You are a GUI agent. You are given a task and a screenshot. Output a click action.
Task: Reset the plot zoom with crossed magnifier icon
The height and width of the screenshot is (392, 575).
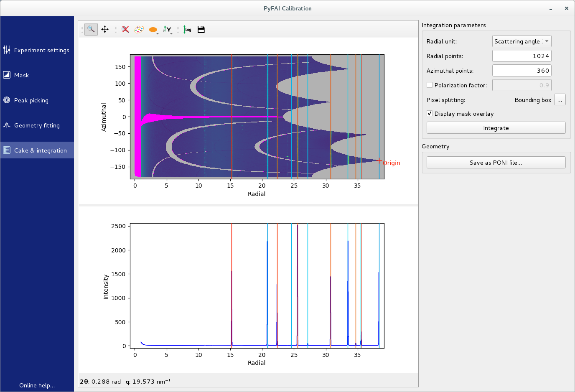(125, 29)
